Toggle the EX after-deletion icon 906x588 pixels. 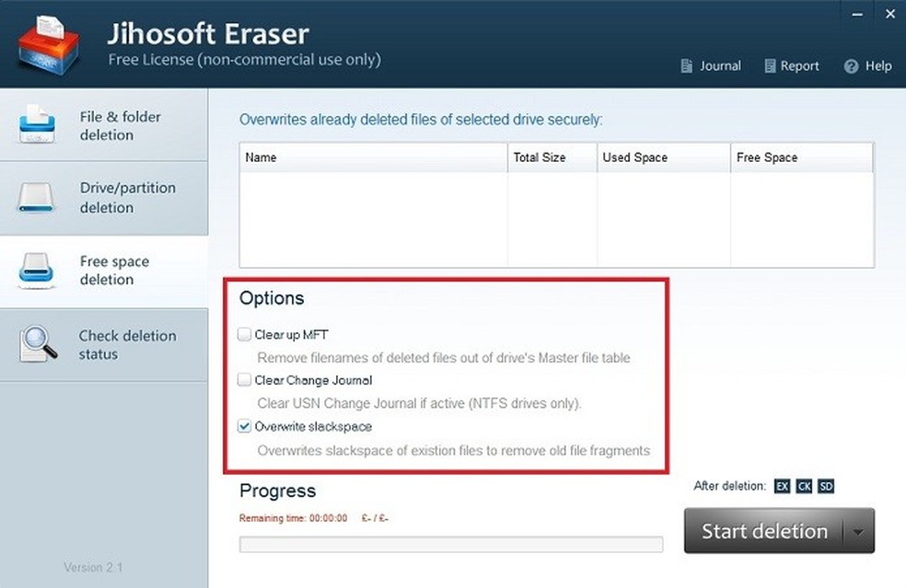tap(782, 486)
